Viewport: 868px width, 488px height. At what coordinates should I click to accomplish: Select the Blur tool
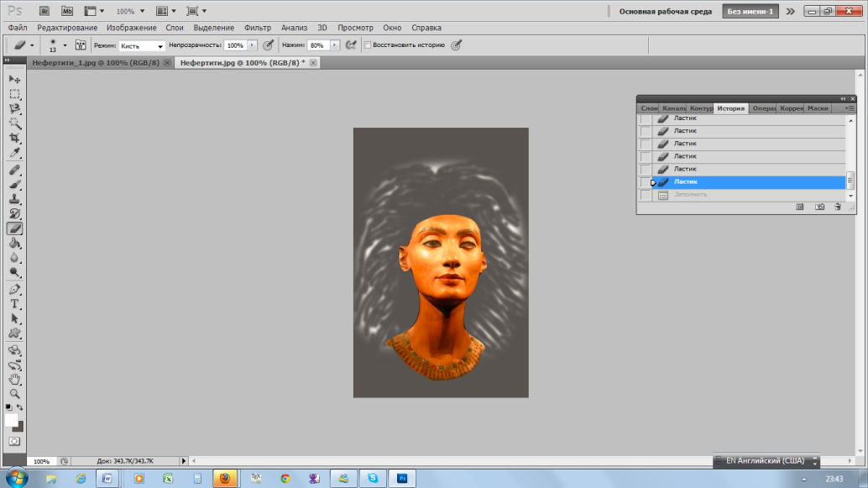(14, 258)
